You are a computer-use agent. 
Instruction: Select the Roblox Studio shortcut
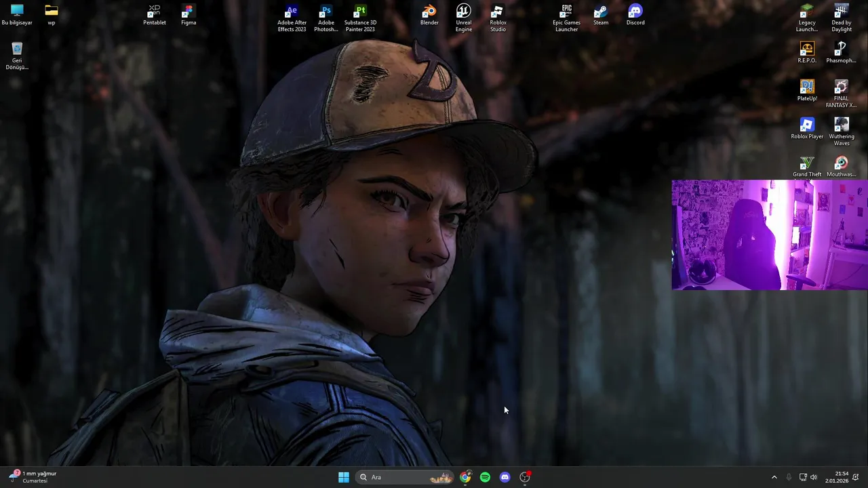pyautogui.click(x=498, y=18)
